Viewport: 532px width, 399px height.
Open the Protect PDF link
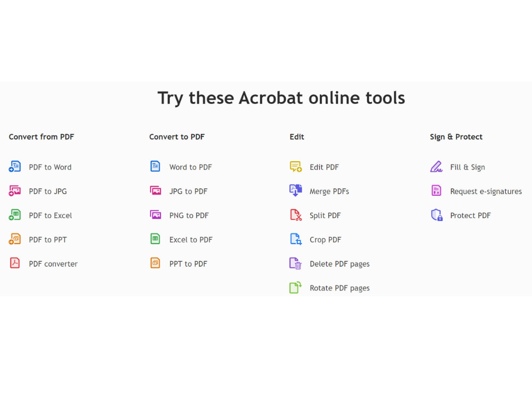(x=470, y=215)
